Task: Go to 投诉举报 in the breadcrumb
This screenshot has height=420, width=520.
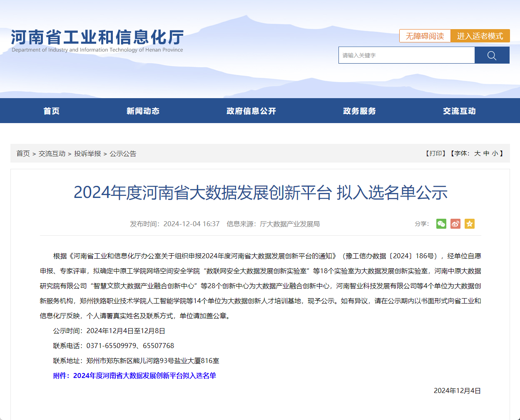Action: tap(87, 153)
